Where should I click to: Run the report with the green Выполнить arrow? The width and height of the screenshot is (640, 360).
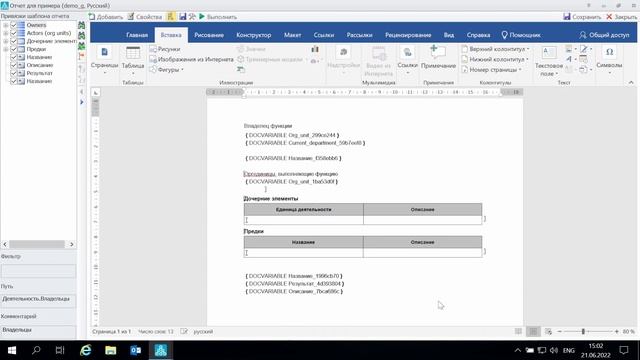tap(218, 17)
